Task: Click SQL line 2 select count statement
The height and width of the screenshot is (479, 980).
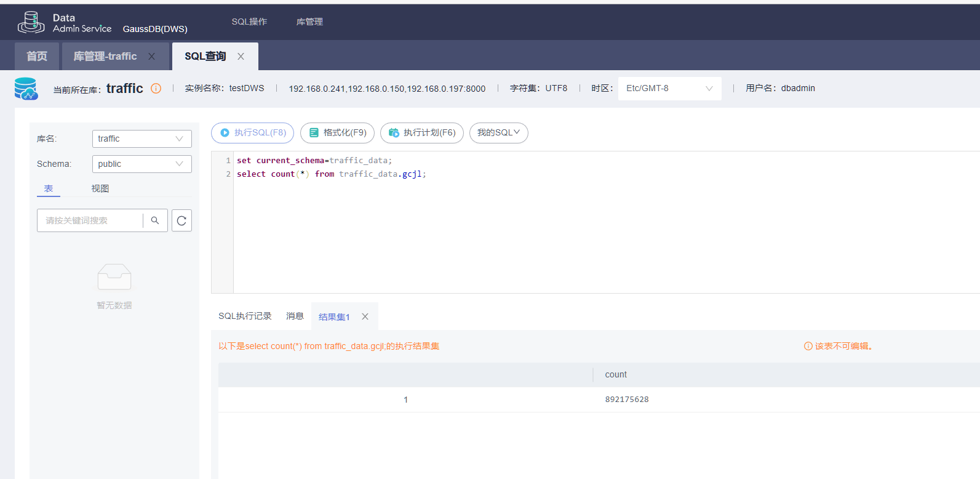Action: coord(332,174)
